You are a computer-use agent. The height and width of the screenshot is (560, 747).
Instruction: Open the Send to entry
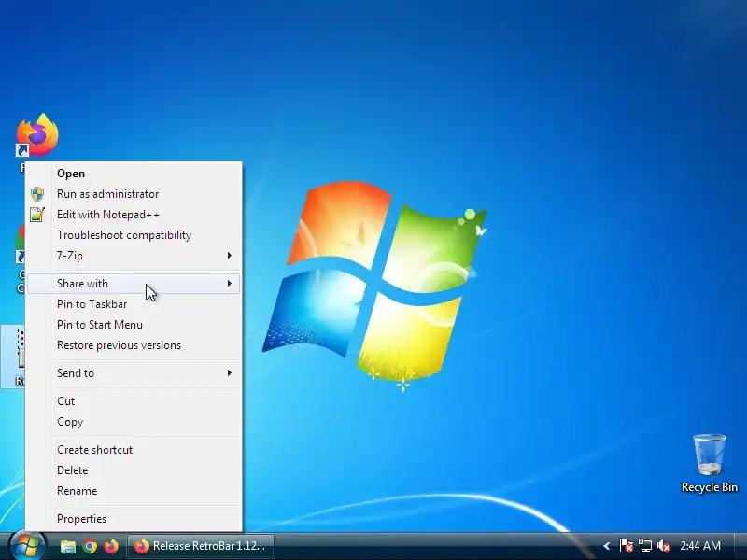(x=134, y=372)
